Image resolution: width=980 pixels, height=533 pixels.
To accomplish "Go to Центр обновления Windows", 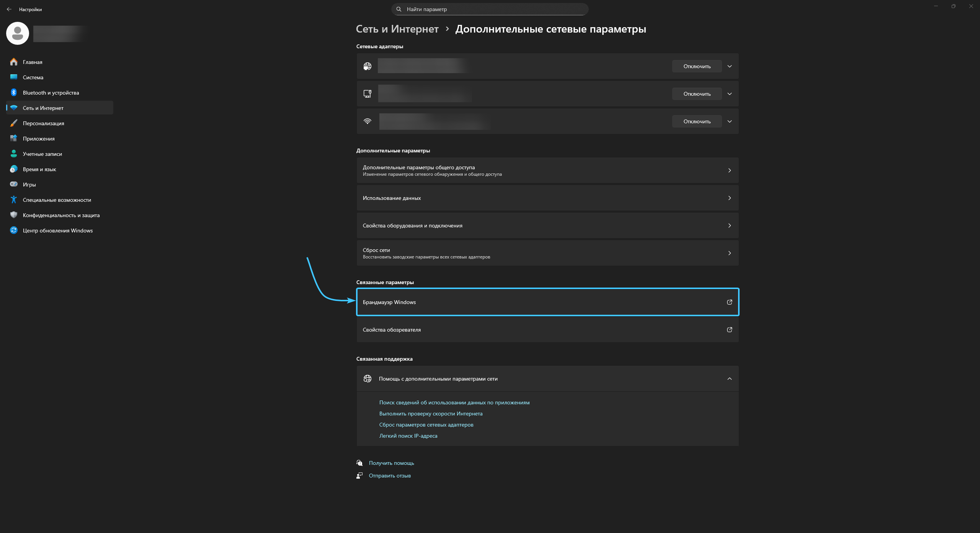I will coord(57,231).
